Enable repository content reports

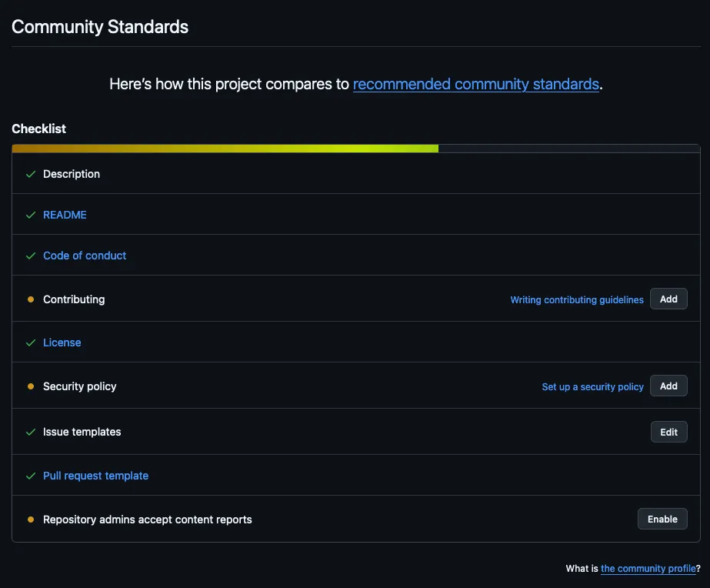click(662, 519)
